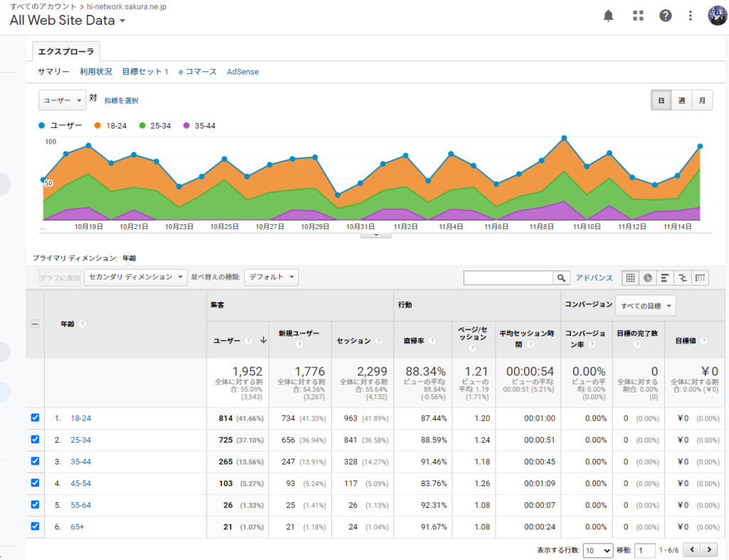The width and height of the screenshot is (729, 560).
Task: Uncheck the 35-44 age row checkbox
Action: (x=36, y=461)
